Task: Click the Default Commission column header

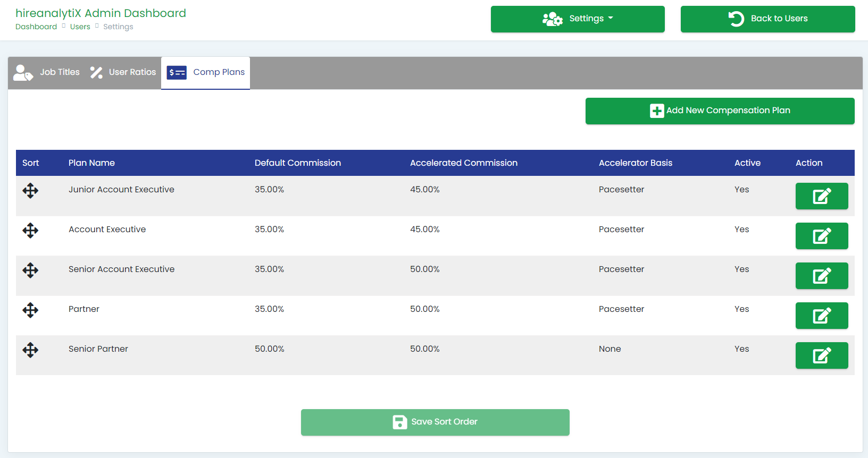Action: click(298, 163)
